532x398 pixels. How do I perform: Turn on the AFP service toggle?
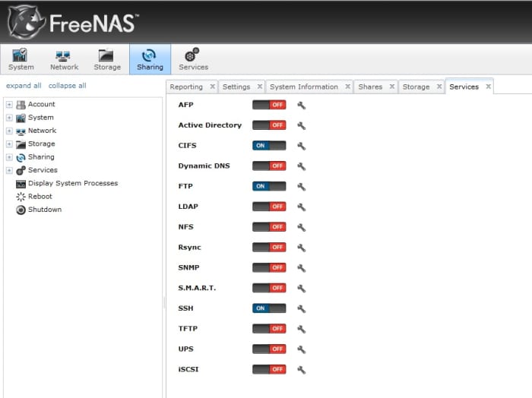(269, 105)
